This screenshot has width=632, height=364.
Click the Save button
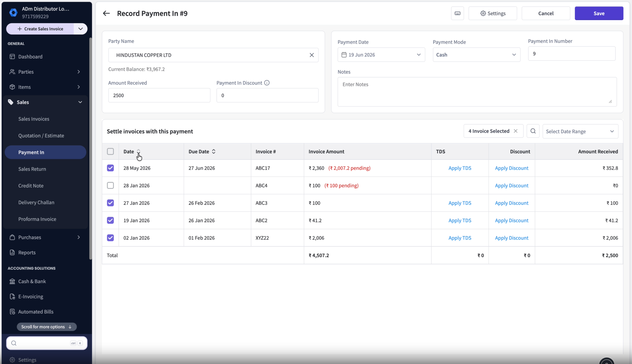pos(599,13)
